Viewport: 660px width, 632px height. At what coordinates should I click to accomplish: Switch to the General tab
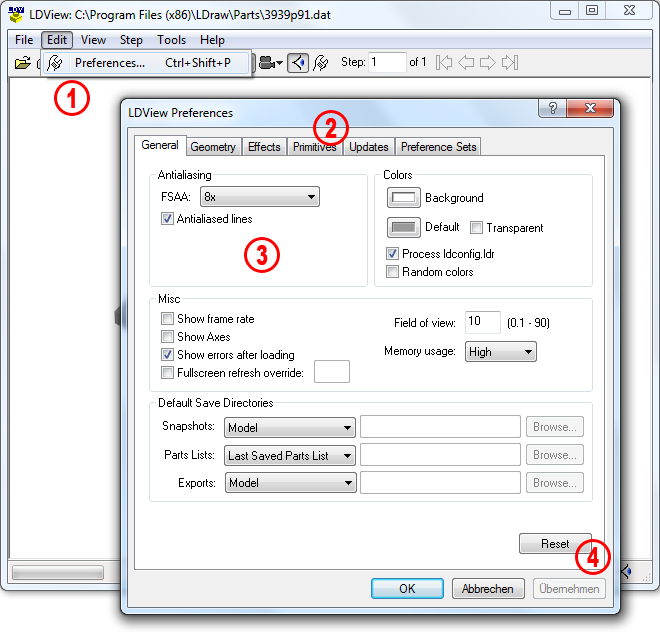160,145
